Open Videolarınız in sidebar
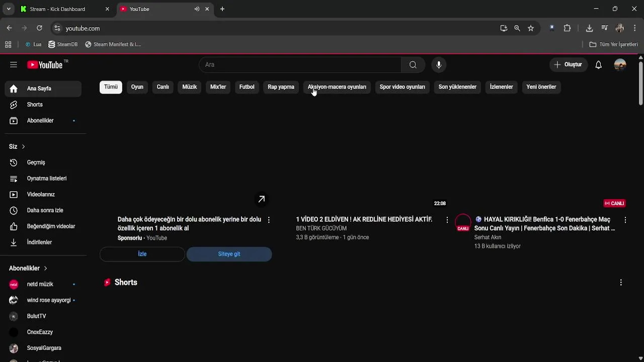Viewport: 644px width, 362px height. click(43, 195)
